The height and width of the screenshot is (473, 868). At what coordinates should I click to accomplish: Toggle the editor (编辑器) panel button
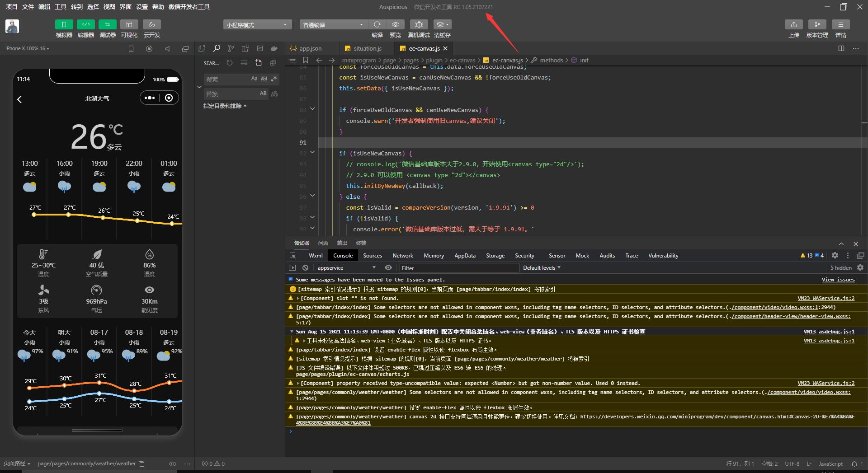(86, 24)
